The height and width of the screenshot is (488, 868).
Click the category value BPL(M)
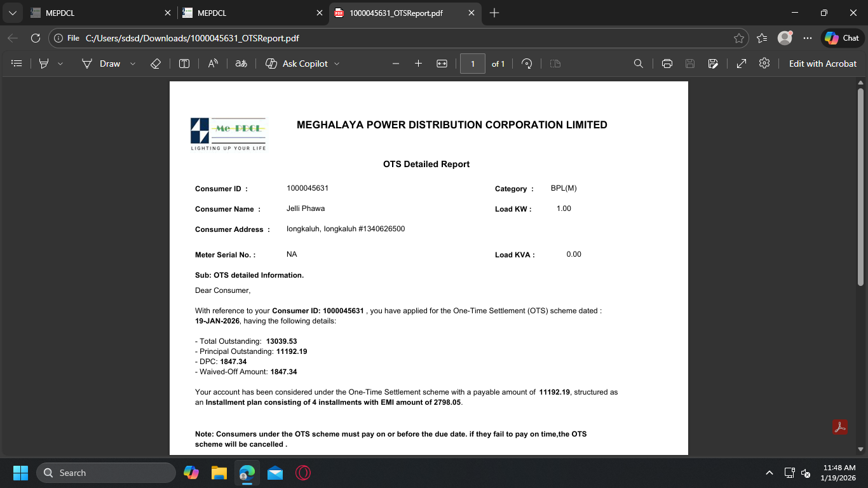click(x=564, y=188)
